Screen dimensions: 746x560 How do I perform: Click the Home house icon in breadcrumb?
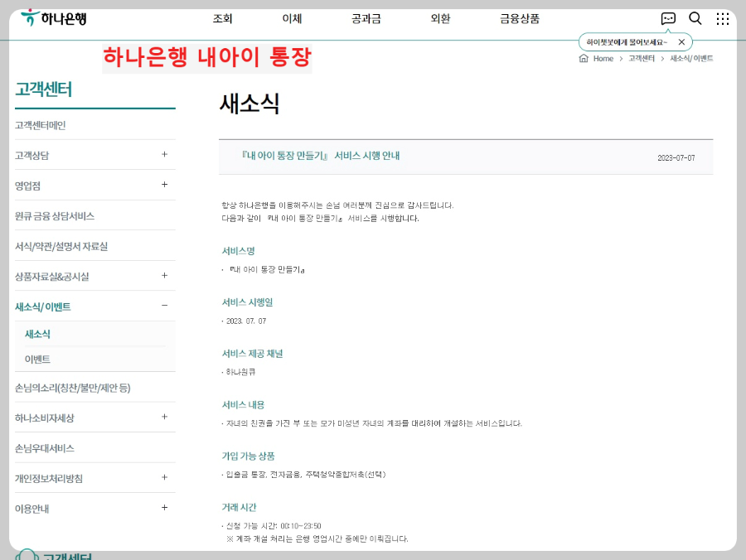tap(584, 58)
